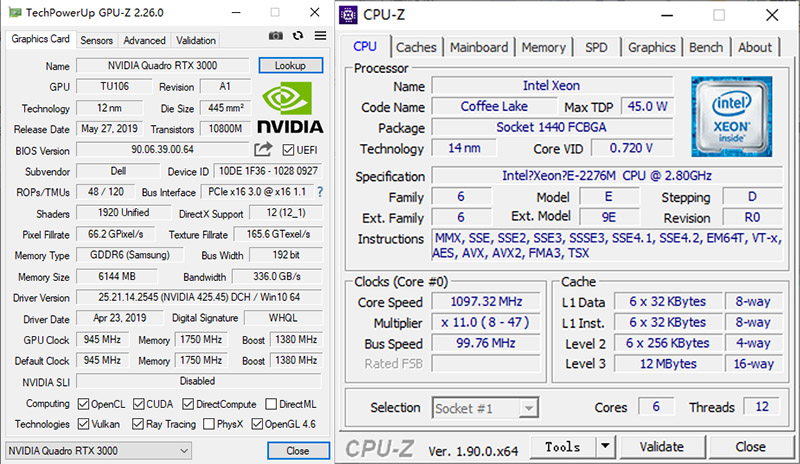Click the Core Speed value 1097.32 MHz
Image resolution: width=800 pixels, height=464 pixels.
(486, 302)
